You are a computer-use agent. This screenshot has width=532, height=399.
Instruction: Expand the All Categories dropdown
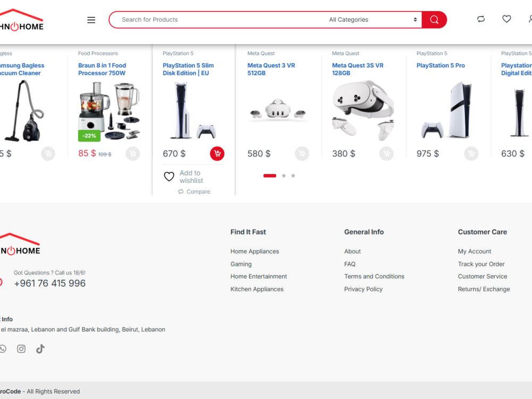point(372,20)
